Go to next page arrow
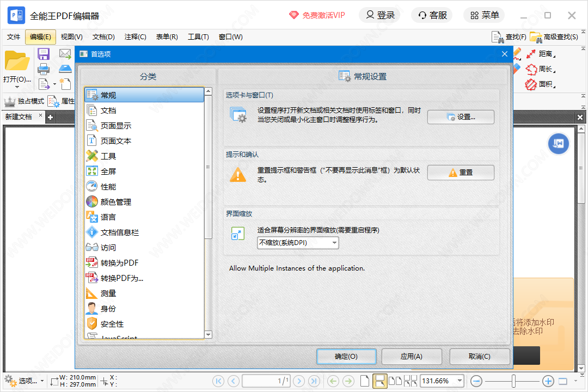 [299, 382]
